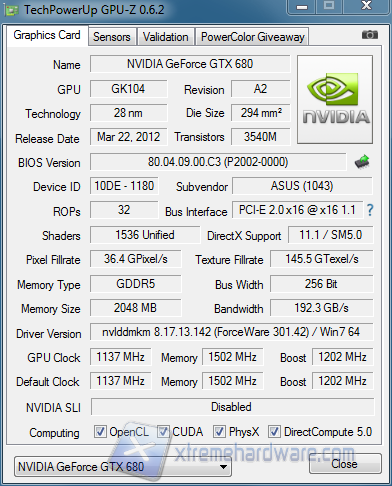Click Default Clock row Memory 1502 MHz

pyautogui.click(x=233, y=381)
